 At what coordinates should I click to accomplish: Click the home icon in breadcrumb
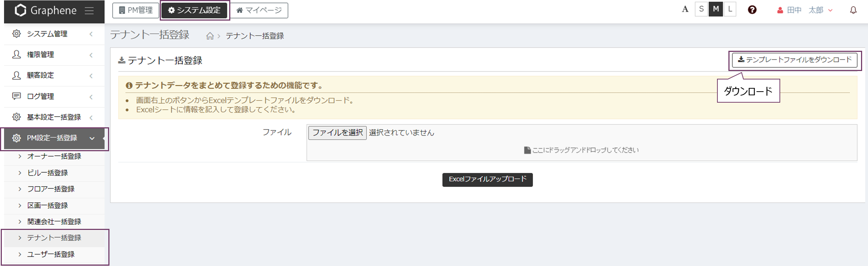coord(210,36)
